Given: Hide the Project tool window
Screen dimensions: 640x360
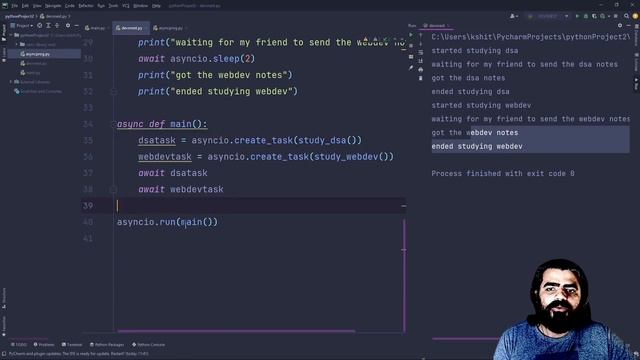Looking at the screenshot, I should (76, 26).
